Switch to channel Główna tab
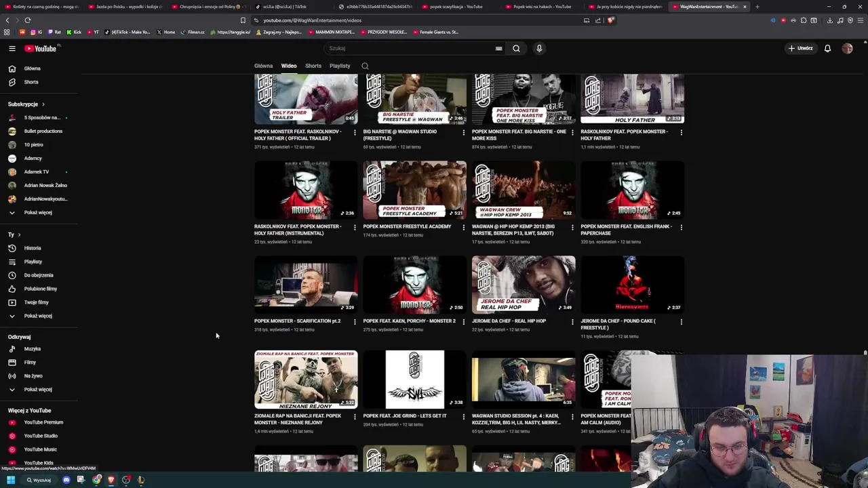 pos(263,66)
